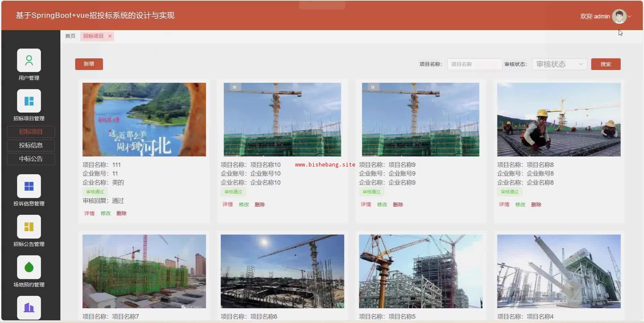Click 删除 for 项目名称9
The image size is (644, 323).
point(398,204)
